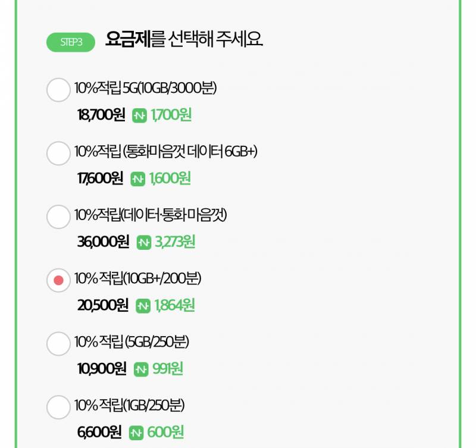This screenshot has width=476, height=448.
Task: Pick the 1GB/250분 plan radio button
Action: tap(58, 408)
